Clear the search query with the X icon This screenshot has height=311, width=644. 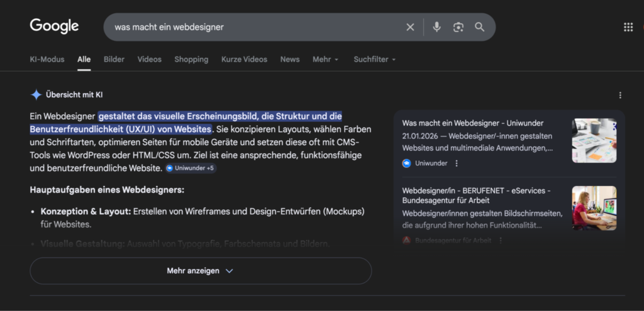tap(410, 27)
